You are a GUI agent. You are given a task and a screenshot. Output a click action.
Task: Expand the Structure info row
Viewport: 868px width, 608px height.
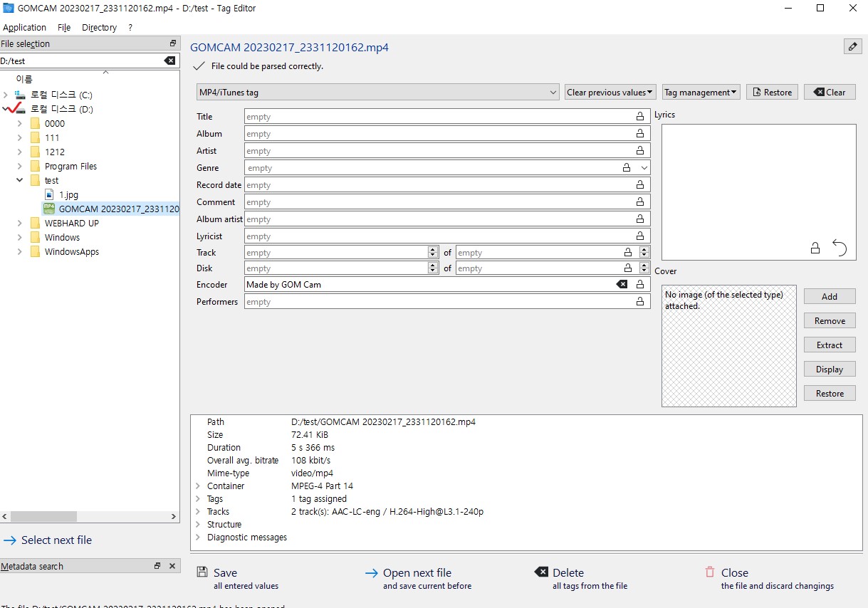tap(198, 525)
